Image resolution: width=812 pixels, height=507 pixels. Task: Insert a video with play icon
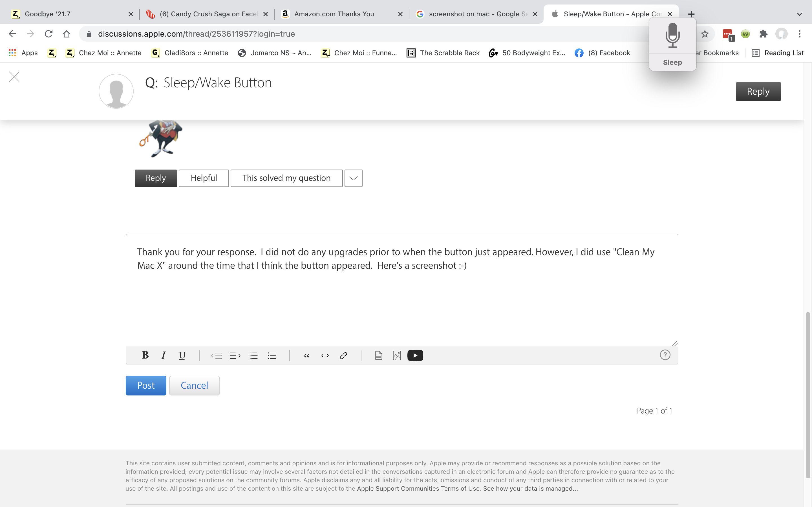click(415, 355)
